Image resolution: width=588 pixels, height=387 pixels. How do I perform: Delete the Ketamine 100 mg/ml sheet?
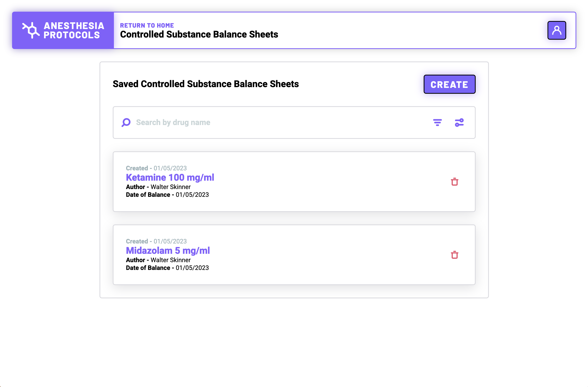click(x=455, y=182)
